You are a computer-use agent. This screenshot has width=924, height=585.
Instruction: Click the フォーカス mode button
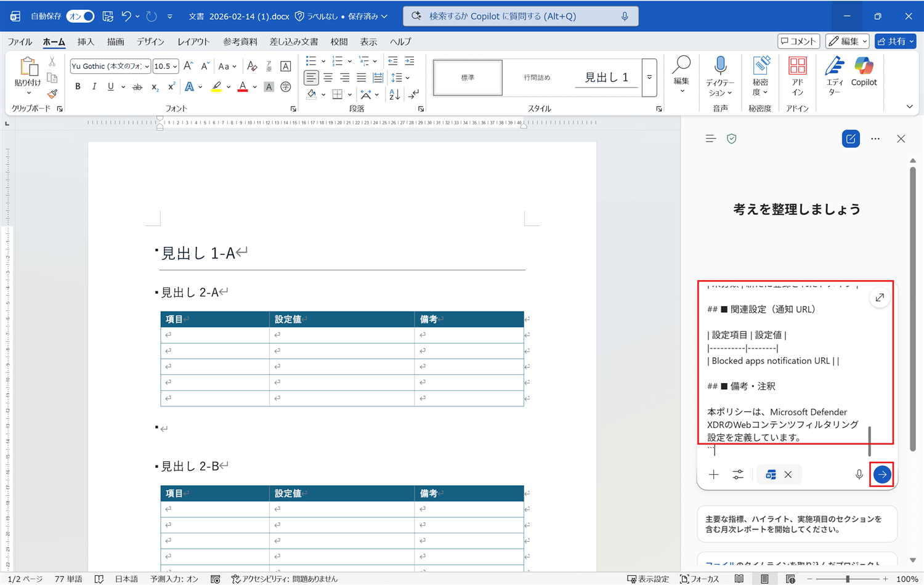700,579
